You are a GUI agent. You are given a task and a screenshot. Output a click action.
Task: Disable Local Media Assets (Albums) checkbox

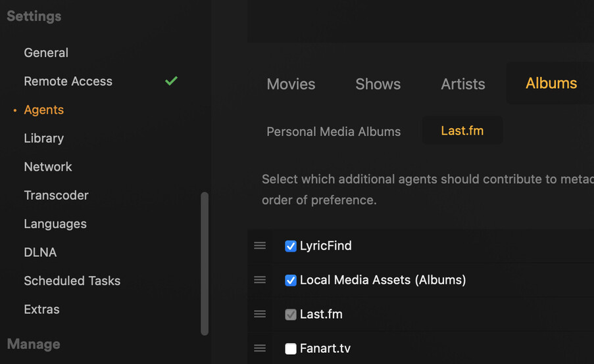click(x=291, y=281)
